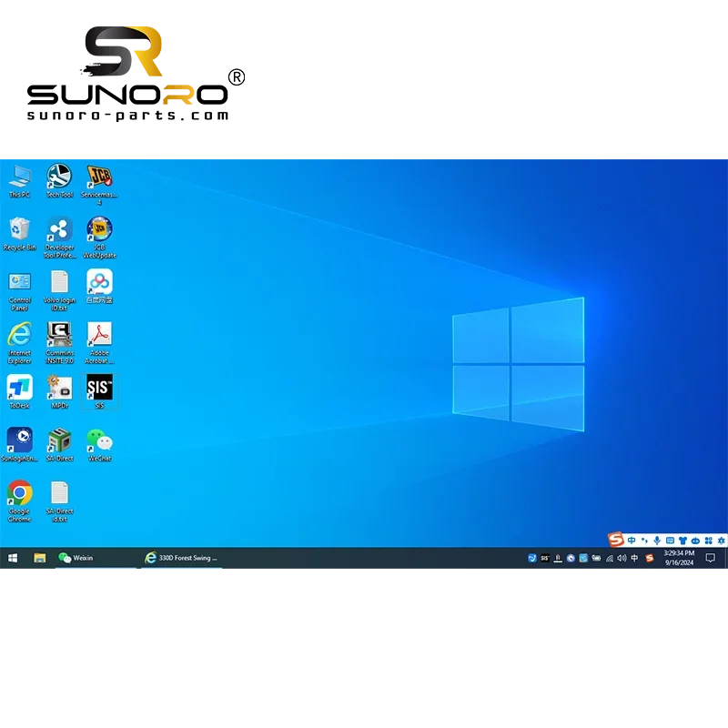
Task: Toggle punctuation mode on Sogou toolbar
Action: (x=644, y=541)
